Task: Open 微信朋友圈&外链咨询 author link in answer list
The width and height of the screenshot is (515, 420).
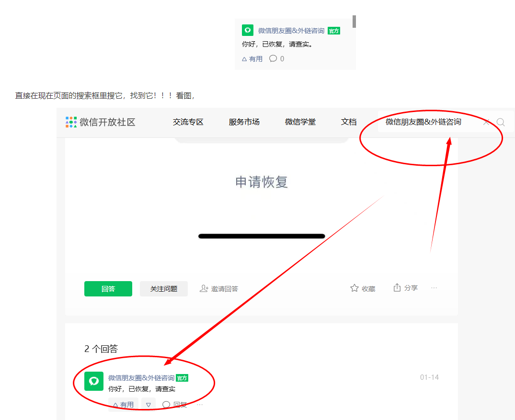Action: click(x=141, y=378)
